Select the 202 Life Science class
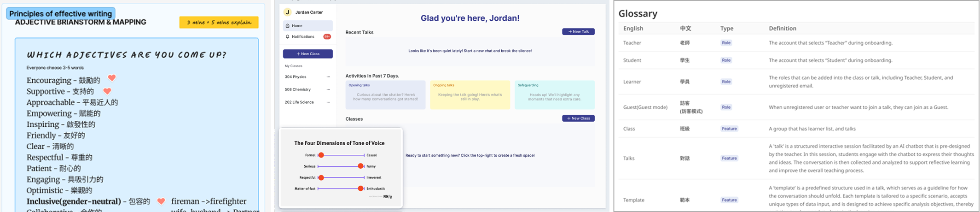This screenshot has height=212, width=980. (x=299, y=102)
